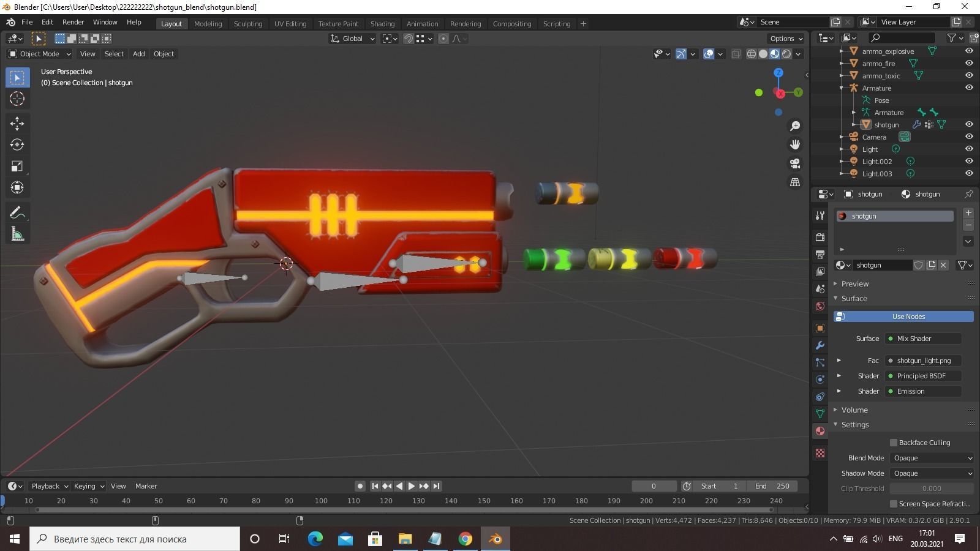Open Global transform orientation dropdown

[x=352, y=39]
